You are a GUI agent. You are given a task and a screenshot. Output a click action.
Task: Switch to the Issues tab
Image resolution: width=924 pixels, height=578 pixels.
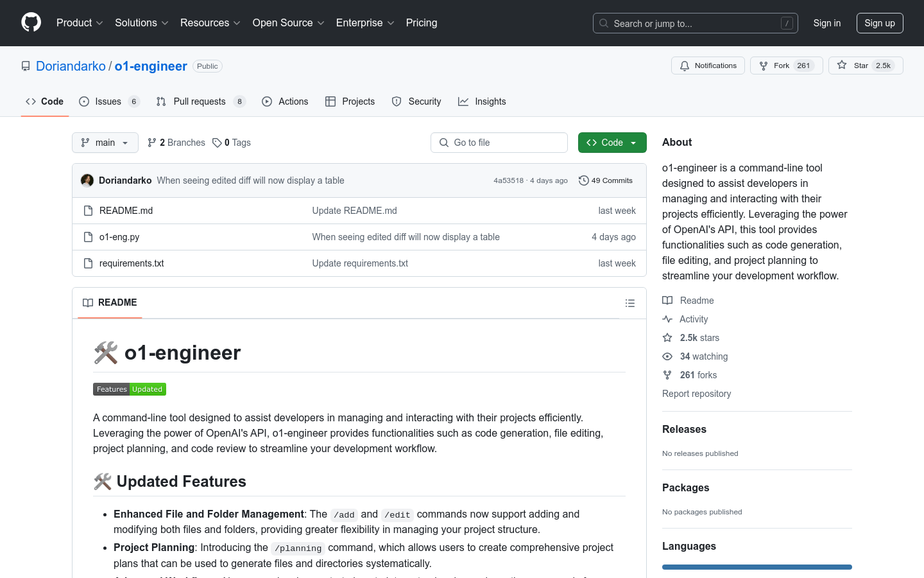pos(108,101)
